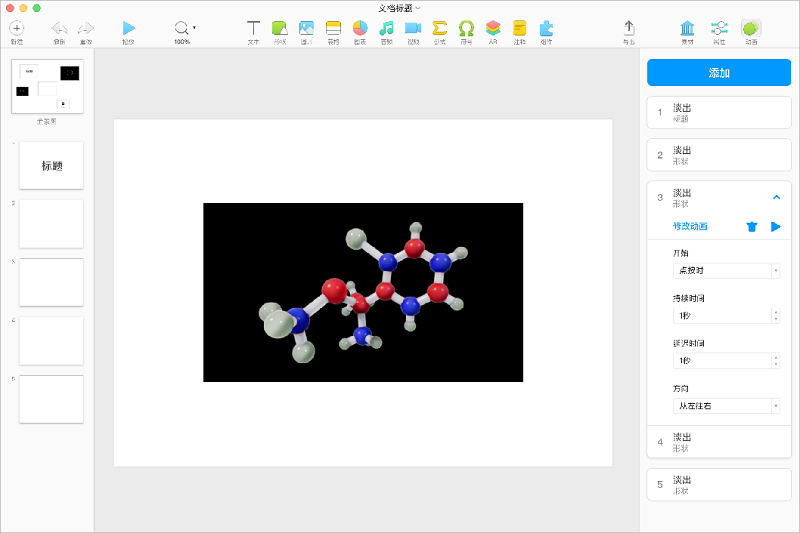Image resolution: width=800 pixels, height=533 pixels.
Task: Click the Undo arrow in the toolbar
Action: pyautogui.click(x=59, y=29)
